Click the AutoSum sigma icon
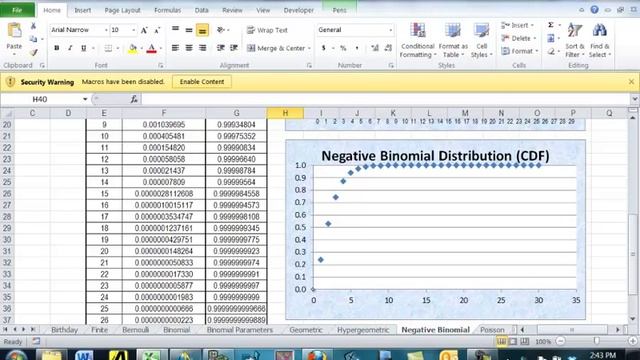 pos(551,25)
